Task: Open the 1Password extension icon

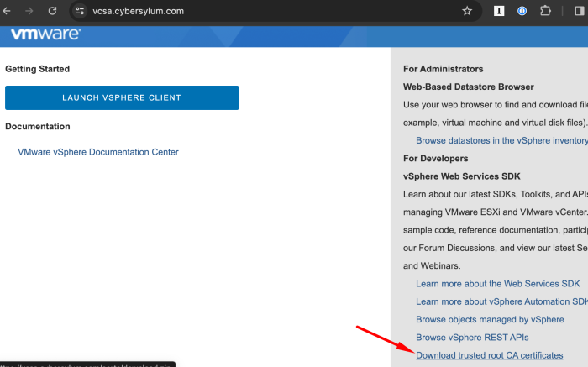Action: pos(522,11)
